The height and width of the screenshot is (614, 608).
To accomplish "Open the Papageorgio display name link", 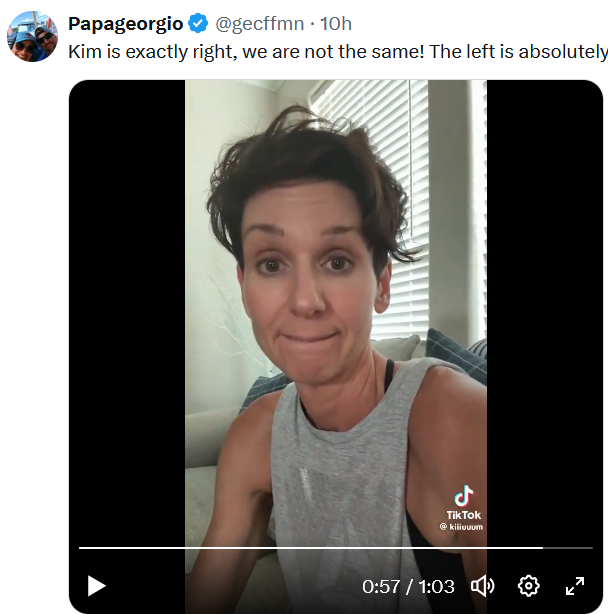I will [125, 24].
